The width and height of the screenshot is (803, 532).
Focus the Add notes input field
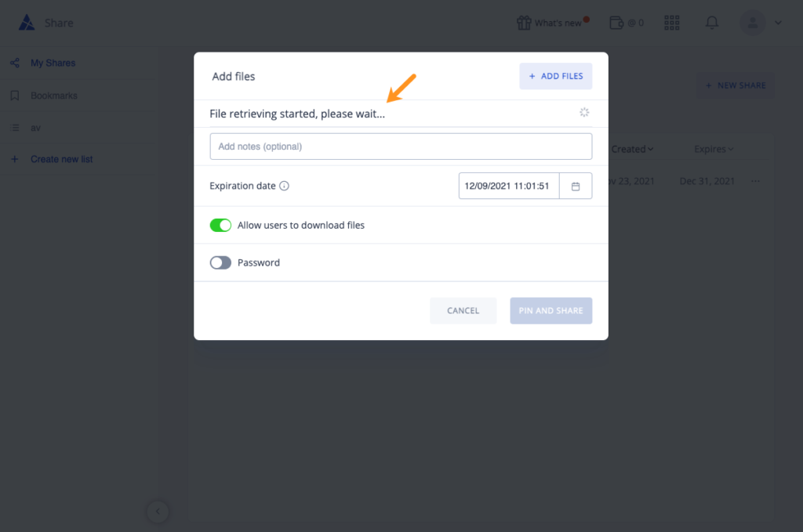point(401,147)
